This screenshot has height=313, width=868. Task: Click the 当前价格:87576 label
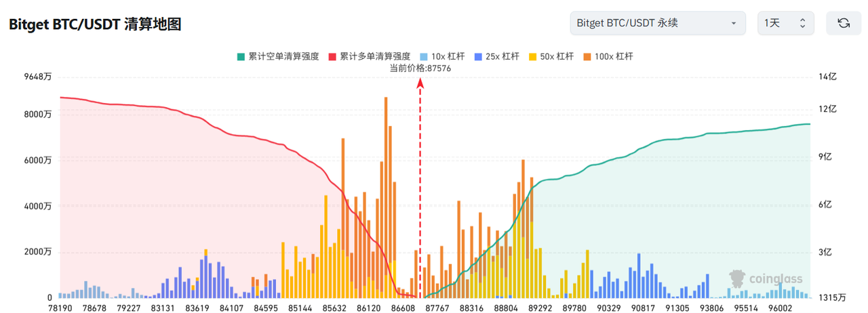(x=420, y=68)
